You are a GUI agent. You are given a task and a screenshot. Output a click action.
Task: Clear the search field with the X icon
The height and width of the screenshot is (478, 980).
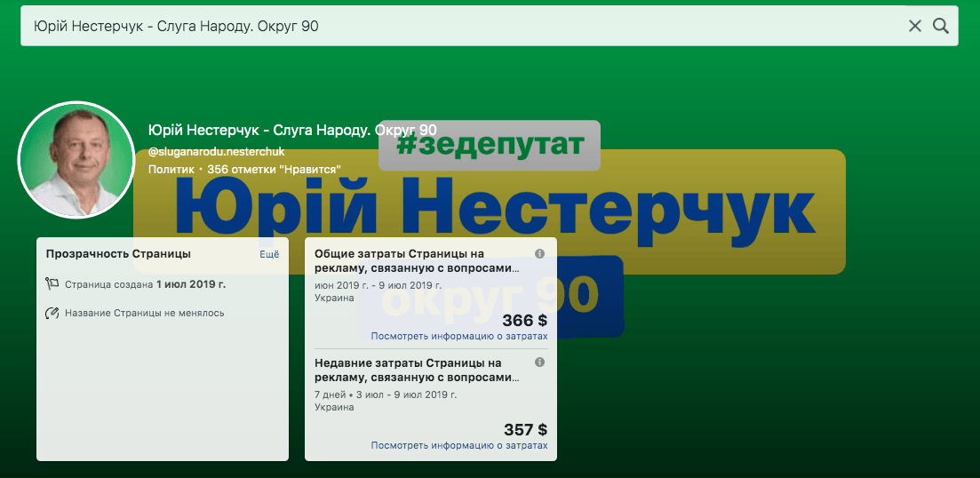coord(914,26)
